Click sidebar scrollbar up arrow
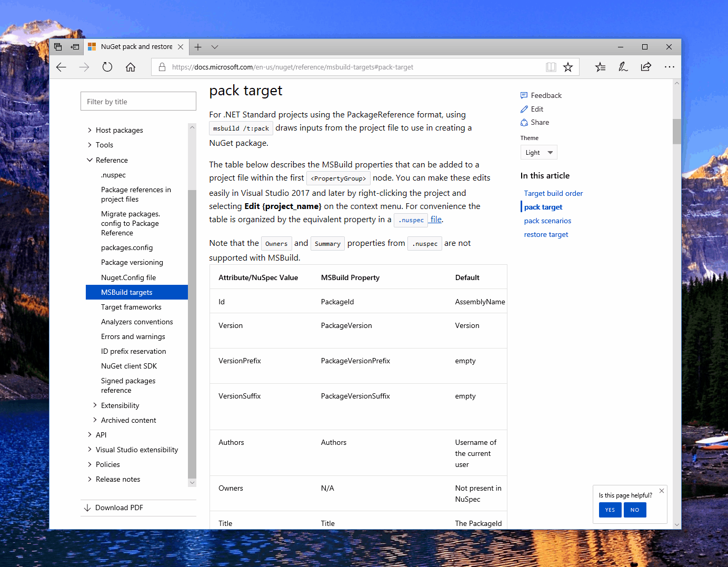Screen dimensions: 728x567 click(192, 127)
